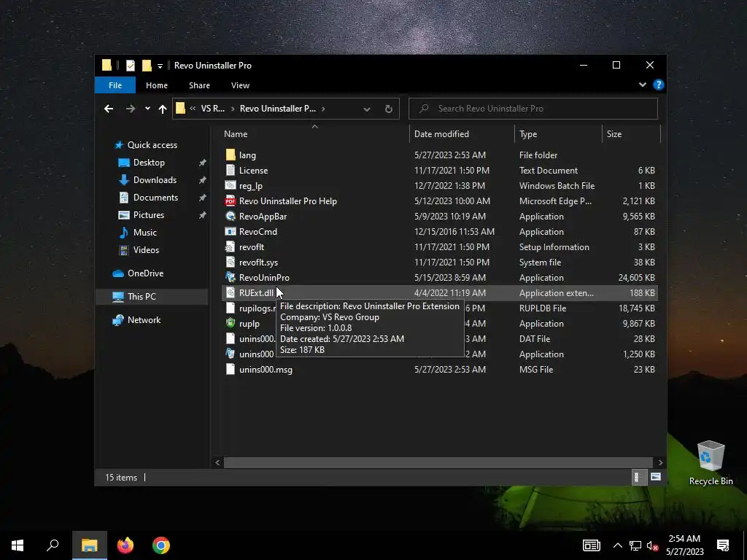Click the muted volume tray icon
Image resolution: width=747 pixels, height=560 pixels.
coord(652,545)
